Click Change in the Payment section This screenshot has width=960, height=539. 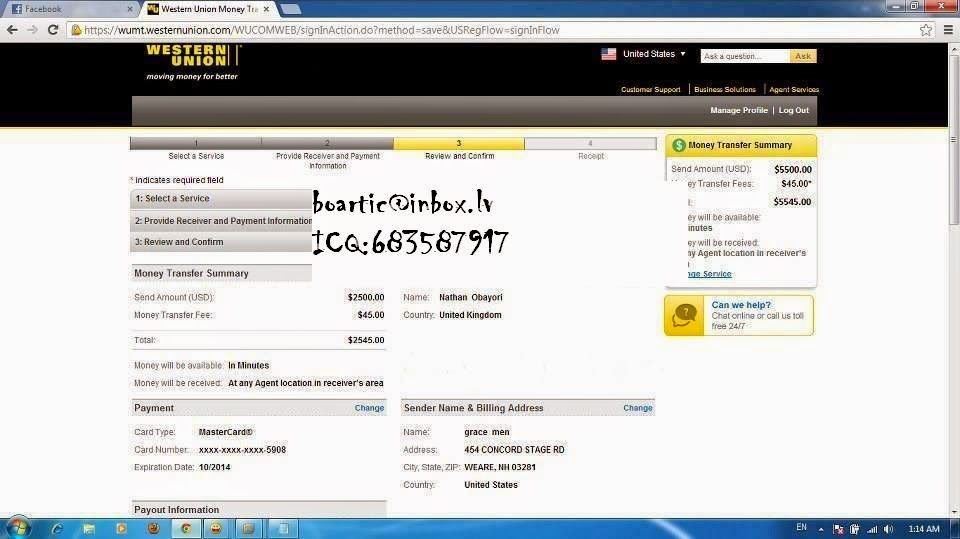point(369,408)
